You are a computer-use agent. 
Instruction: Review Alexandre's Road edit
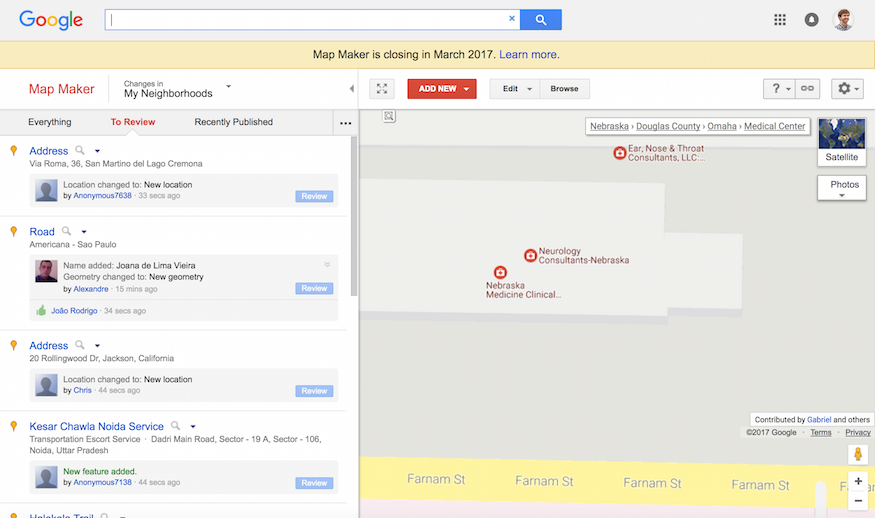[314, 288]
